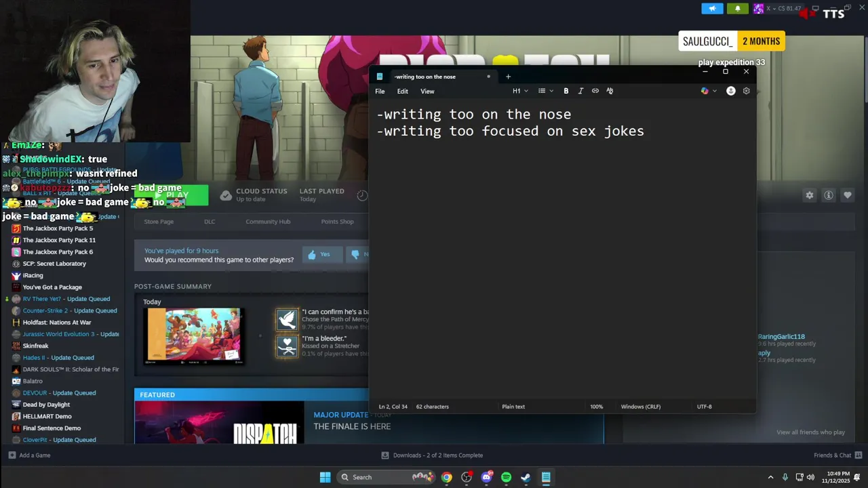Open the post-game summary screenshot thumbnail
This screenshot has height=488, width=868.
[x=194, y=335]
